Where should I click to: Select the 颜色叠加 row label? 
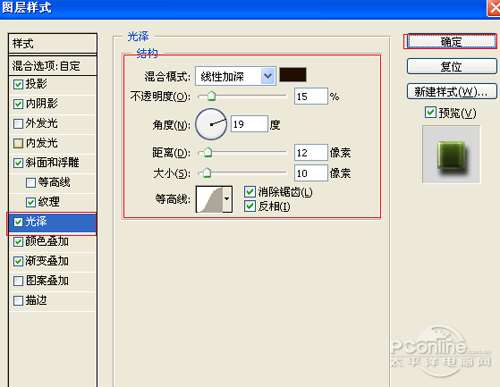pos(47,241)
